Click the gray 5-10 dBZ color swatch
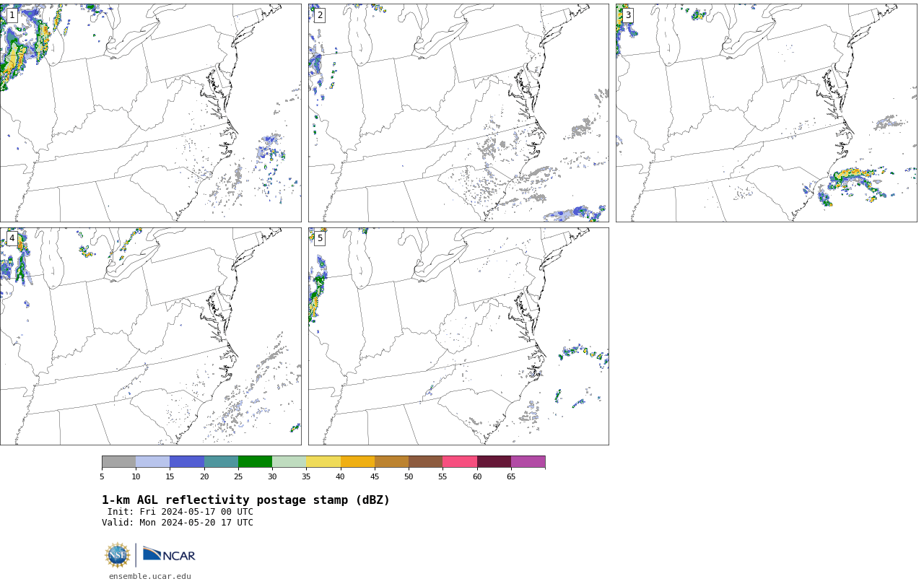Screen dimensions: 924x584 click(x=118, y=461)
